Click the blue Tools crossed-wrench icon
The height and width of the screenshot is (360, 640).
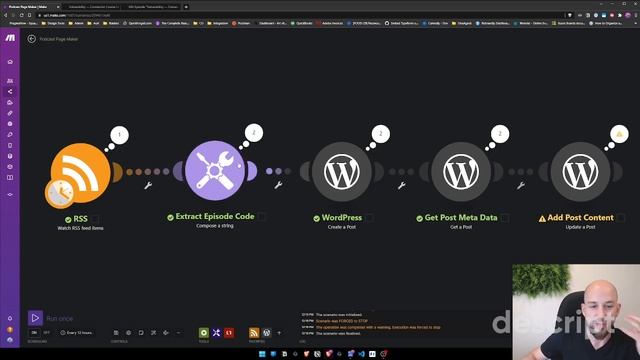(216, 333)
